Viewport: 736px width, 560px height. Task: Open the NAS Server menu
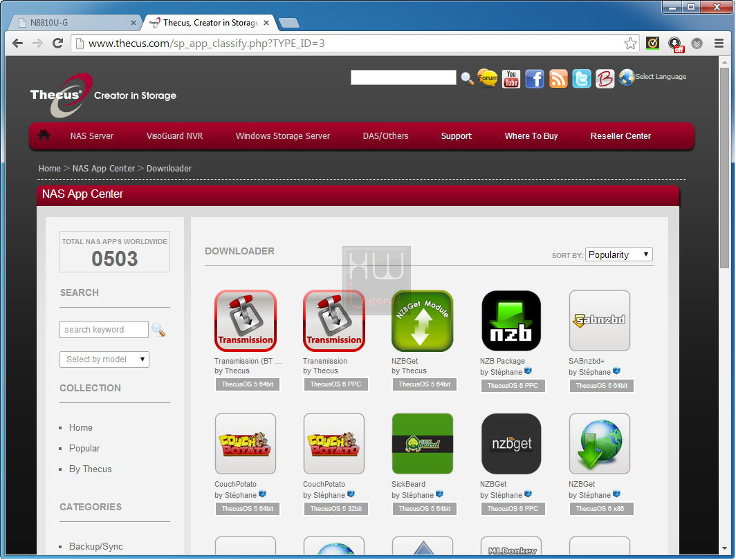(x=91, y=136)
